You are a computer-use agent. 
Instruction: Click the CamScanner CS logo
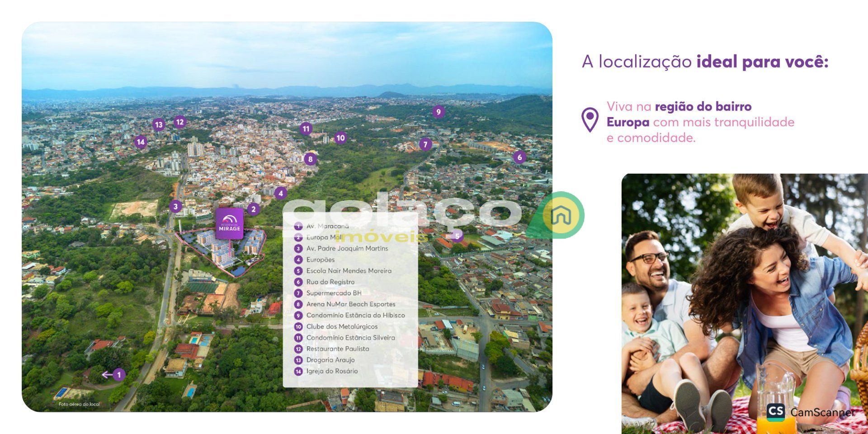point(775,411)
